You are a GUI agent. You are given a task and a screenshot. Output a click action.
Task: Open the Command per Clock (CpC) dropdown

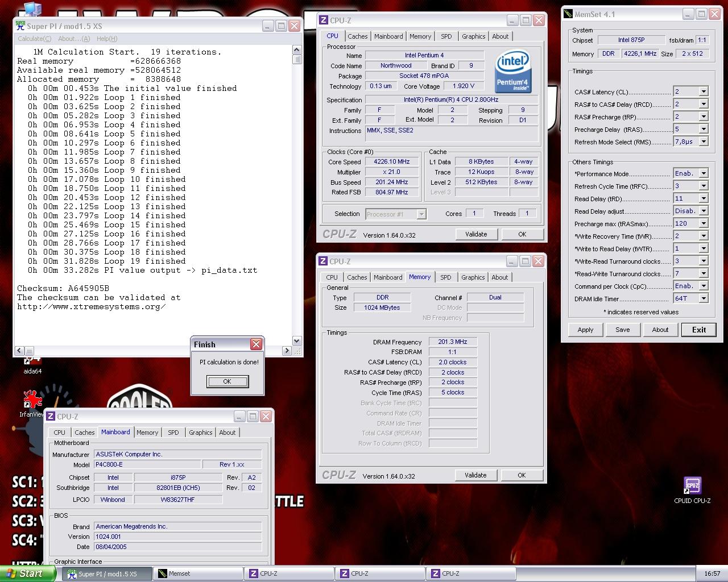pyautogui.click(x=704, y=286)
